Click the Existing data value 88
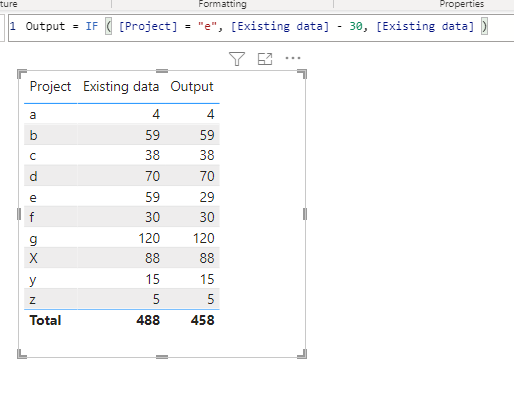This screenshot has width=514, height=401. pyautogui.click(x=152, y=258)
